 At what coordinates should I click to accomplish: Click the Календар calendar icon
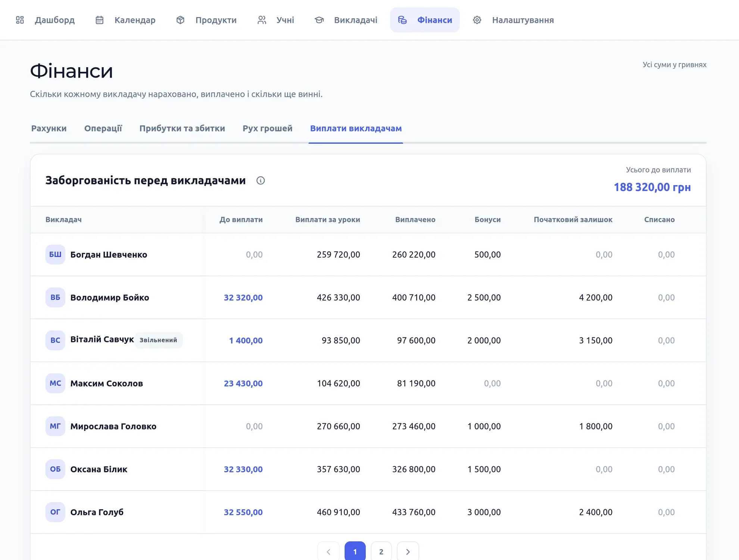(x=99, y=20)
